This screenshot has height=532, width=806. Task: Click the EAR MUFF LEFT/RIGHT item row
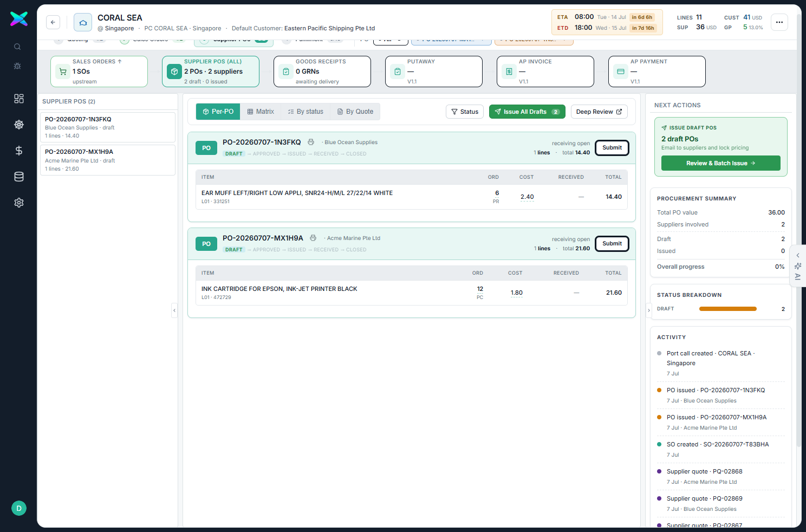tap(412, 197)
